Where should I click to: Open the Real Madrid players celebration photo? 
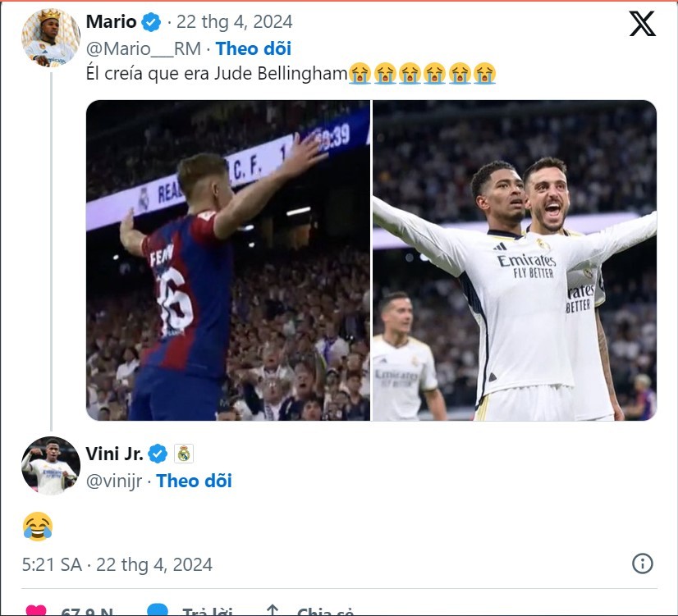coord(515,260)
